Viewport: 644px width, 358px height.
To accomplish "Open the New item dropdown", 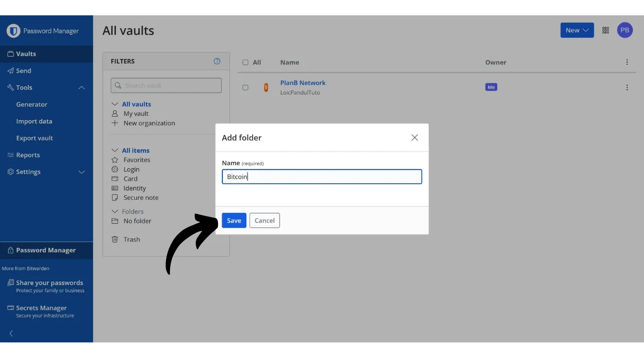I will coord(577,30).
